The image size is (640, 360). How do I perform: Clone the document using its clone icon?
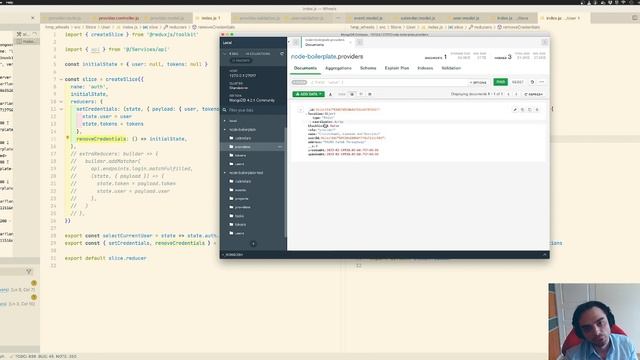pos(530,109)
